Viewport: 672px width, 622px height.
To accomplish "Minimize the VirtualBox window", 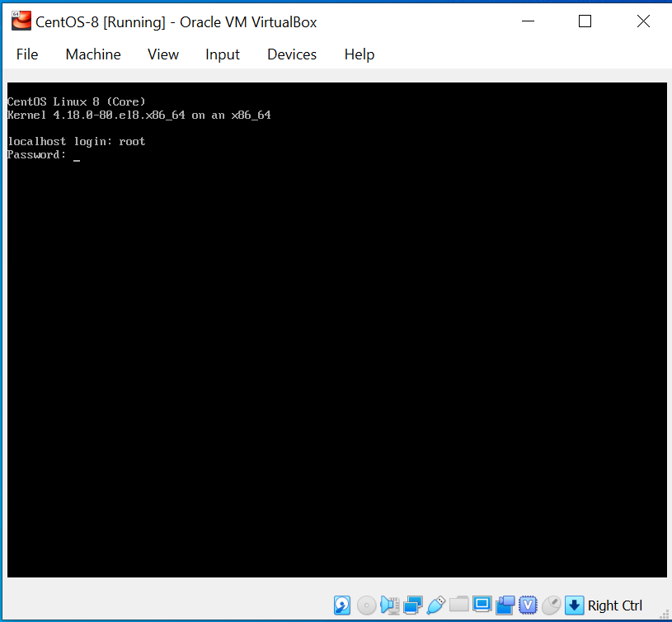I will coord(528,21).
